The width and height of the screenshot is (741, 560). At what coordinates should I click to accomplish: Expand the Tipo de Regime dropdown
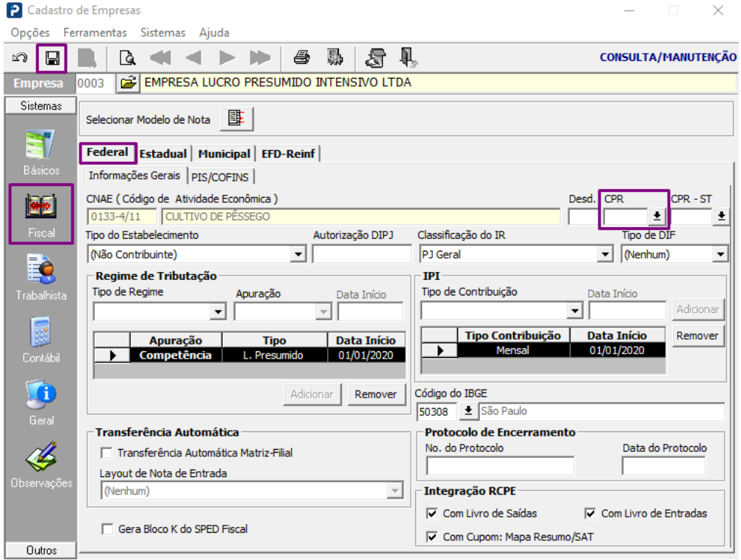pyautogui.click(x=218, y=312)
